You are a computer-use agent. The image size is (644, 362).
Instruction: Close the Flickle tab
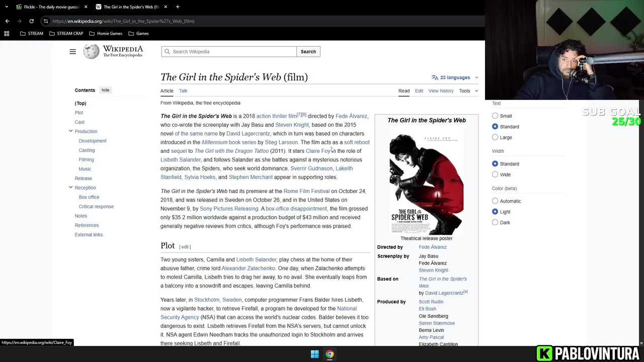coord(86,7)
